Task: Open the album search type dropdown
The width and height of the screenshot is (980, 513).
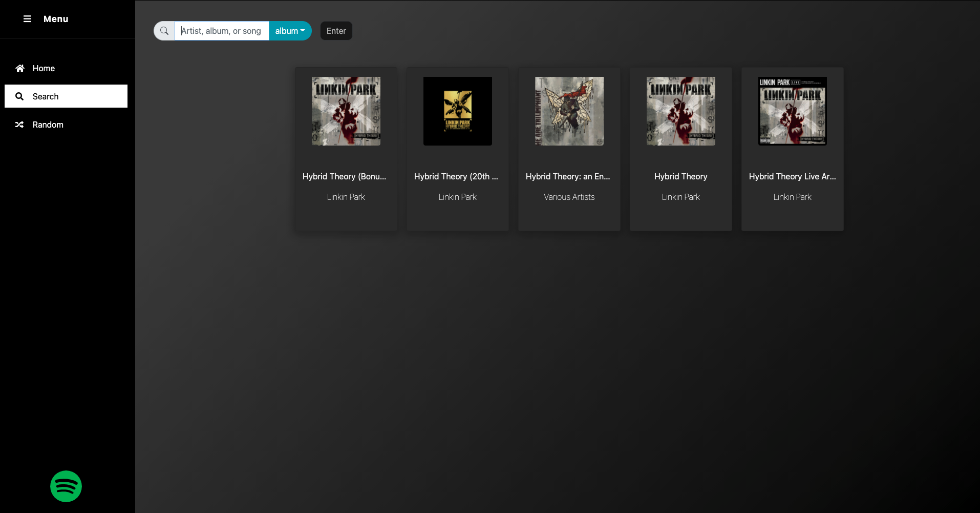Action: (290, 31)
